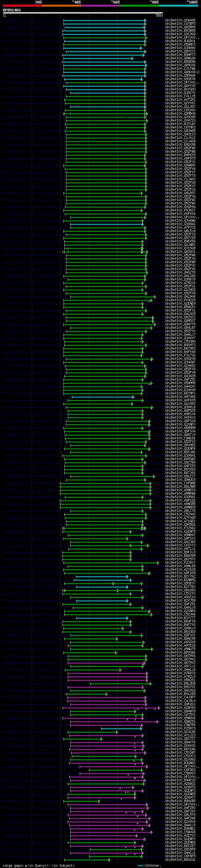
Task: Open hit UniRef100_C6TBF5
Action: (x=180, y=24)
